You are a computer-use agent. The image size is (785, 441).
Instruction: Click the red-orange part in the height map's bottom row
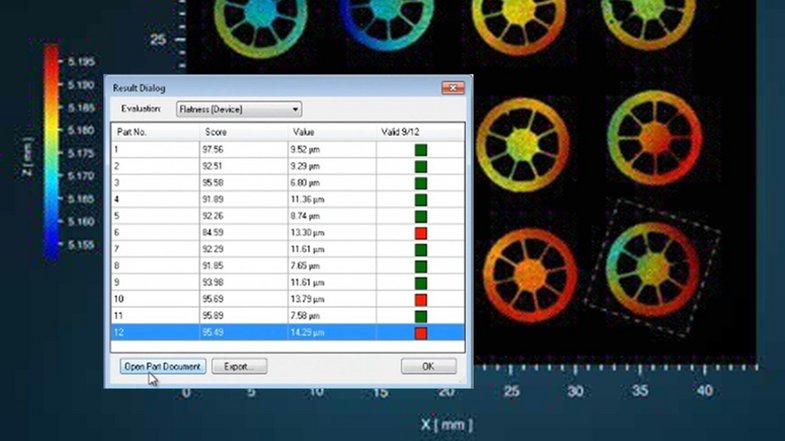pos(530,274)
